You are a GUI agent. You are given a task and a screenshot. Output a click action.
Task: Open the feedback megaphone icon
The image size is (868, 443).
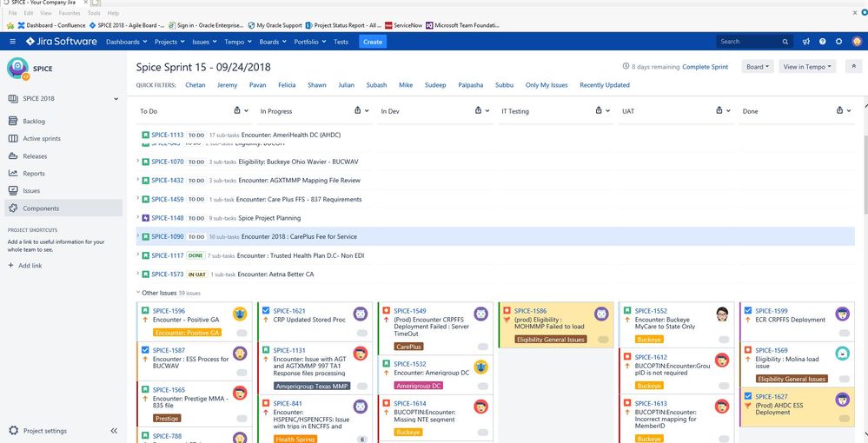[806, 42]
